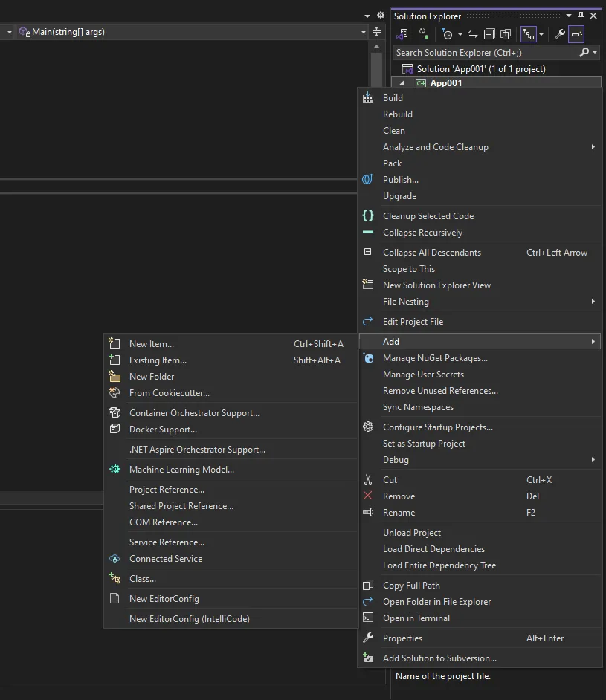This screenshot has height=700, width=606.
Task: Click the Pending Changes Filter clock icon
Action: pos(447,34)
